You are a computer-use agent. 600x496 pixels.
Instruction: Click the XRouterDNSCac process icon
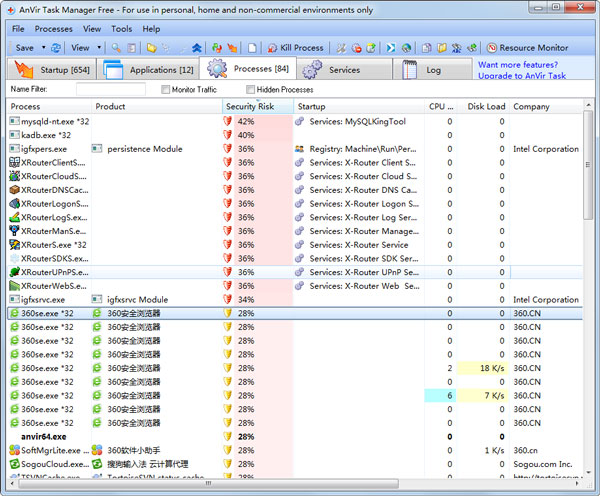pos(14,190)
